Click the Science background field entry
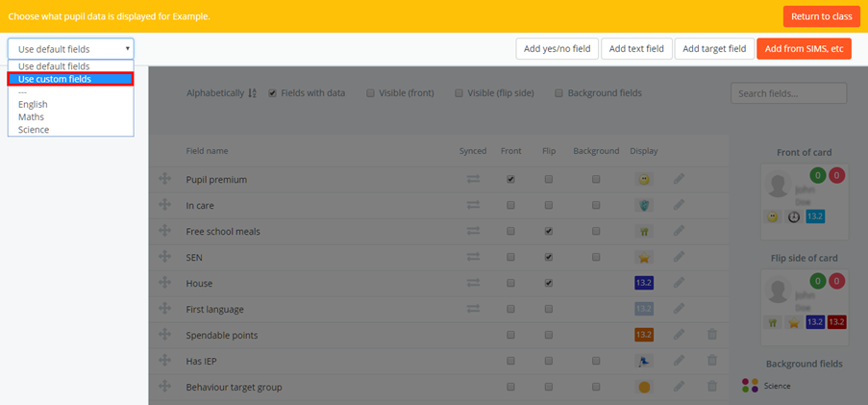The width and height of the screenshot is (868, 405). [767, 386]
